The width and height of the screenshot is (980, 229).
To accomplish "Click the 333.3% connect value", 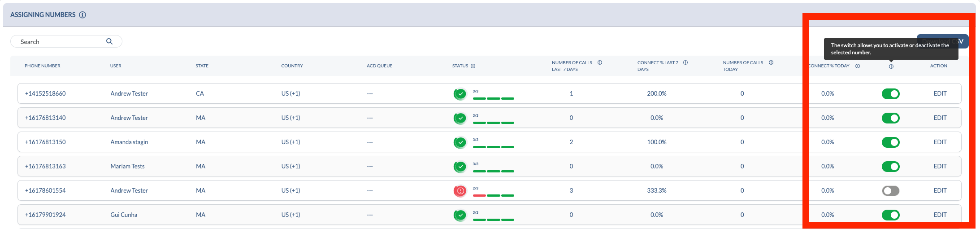I will point(656,190).
